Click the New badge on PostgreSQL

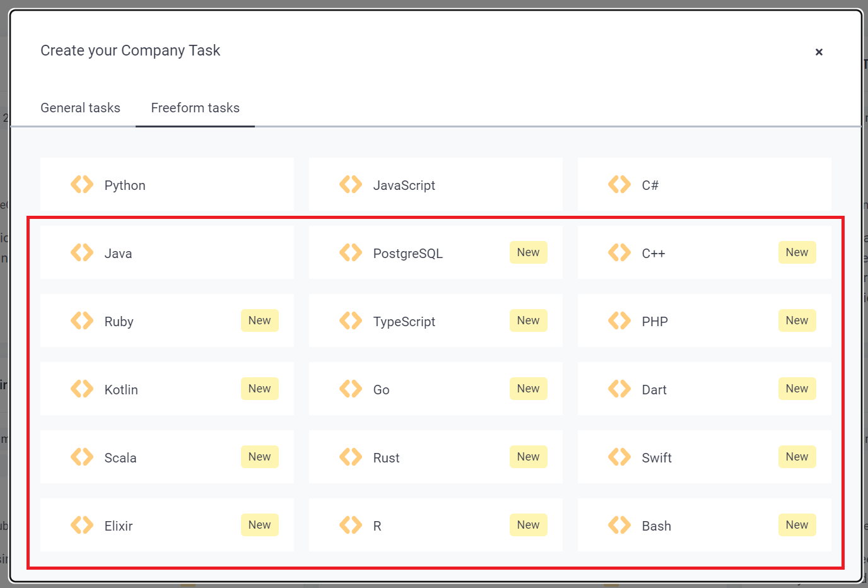pyautogui.click(x=528, y=252)
